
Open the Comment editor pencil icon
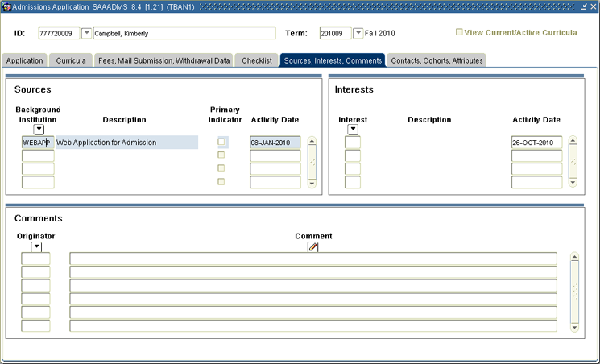312,247
